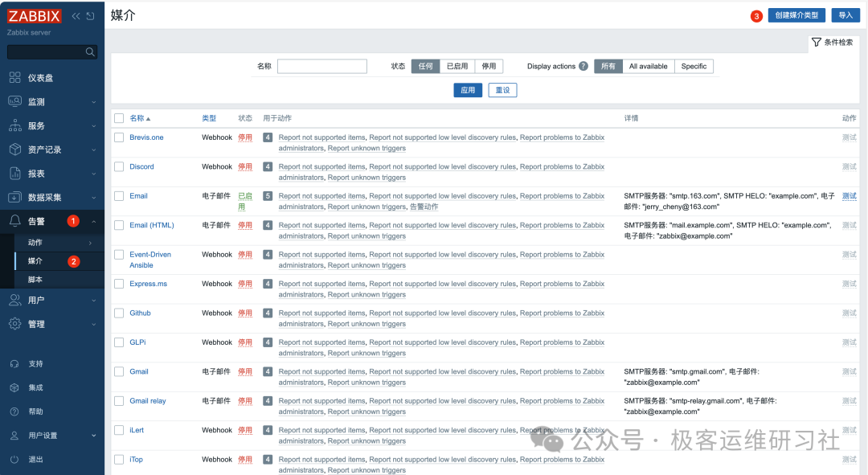The image size is (868, 475).
Task: Toggle the select-all checkbox in table header
Action: tap(119, 118)
